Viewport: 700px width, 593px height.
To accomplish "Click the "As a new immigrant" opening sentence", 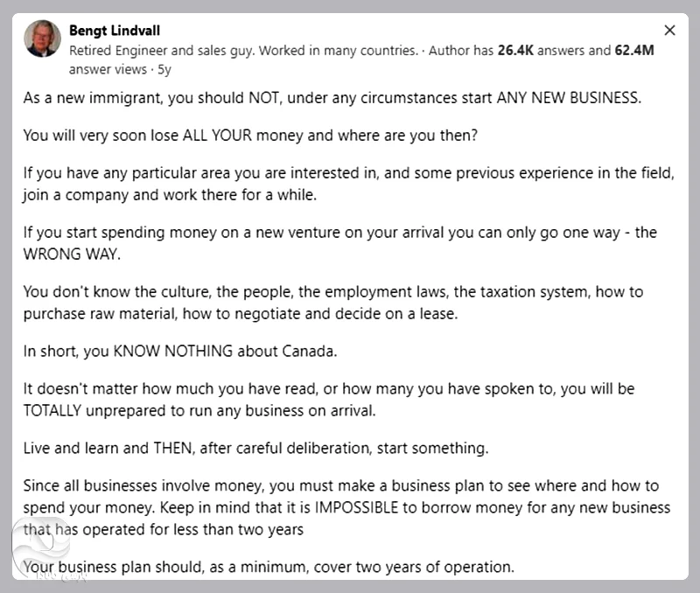I will [332, 98].
